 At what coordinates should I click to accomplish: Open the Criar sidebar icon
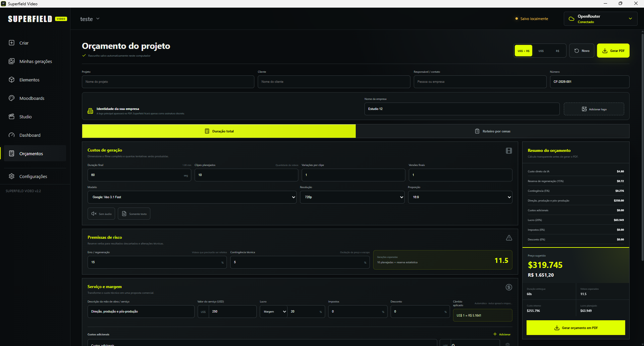[x=12, y=43]
